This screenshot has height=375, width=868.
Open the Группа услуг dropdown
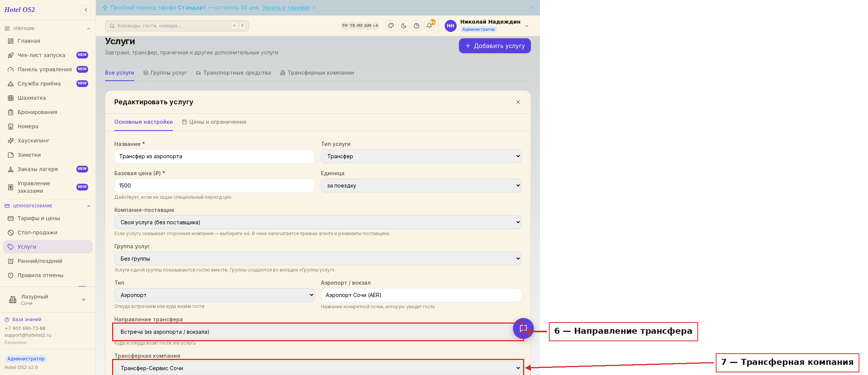[x=318, y=259]
